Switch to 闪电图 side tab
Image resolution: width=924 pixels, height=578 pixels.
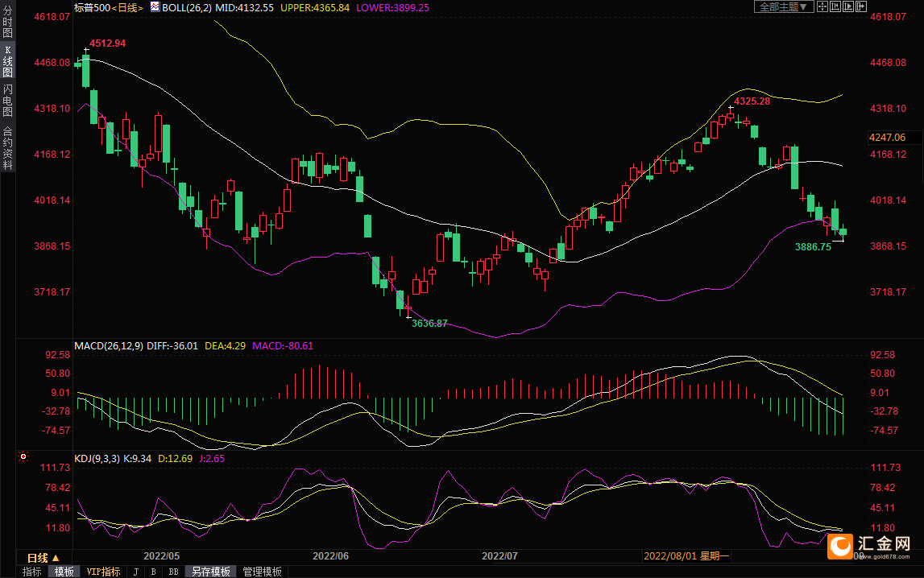tap(8, 100)
